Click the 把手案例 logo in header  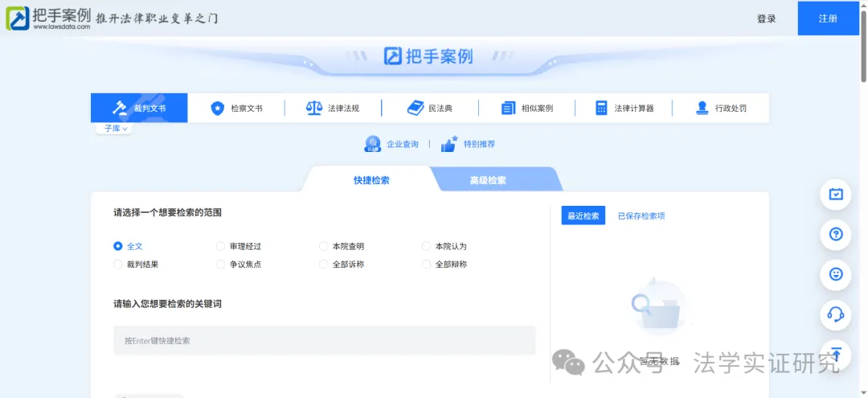[x=48, y=18]
